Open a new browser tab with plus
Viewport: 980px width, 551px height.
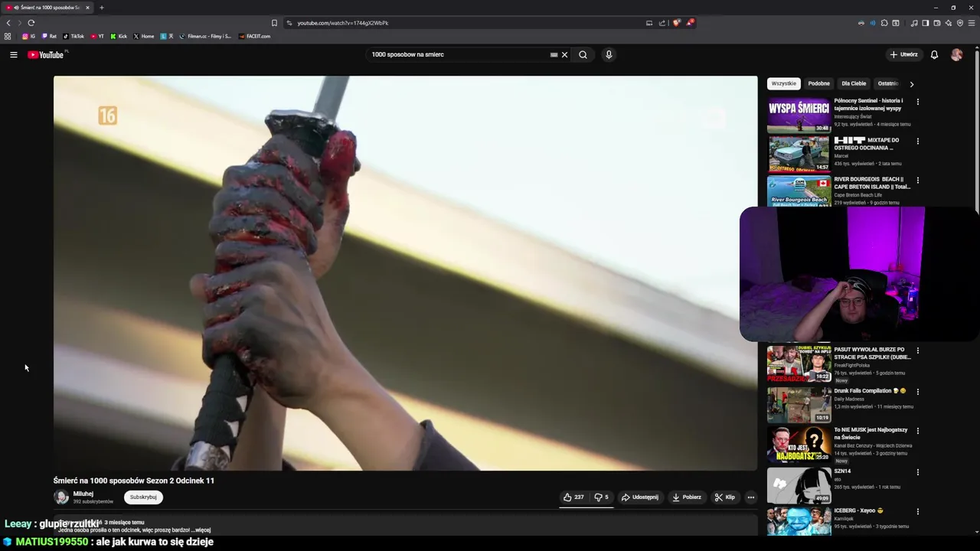(101, 8)
